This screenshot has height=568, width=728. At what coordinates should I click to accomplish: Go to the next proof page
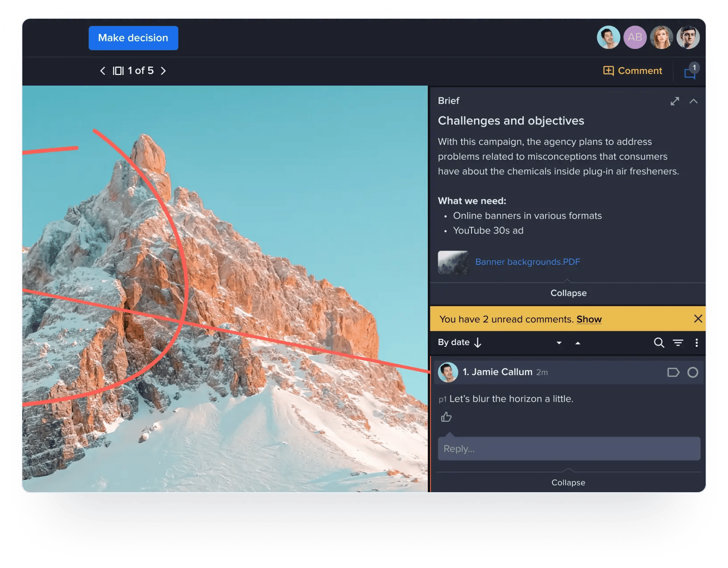(x=163, y=71)
